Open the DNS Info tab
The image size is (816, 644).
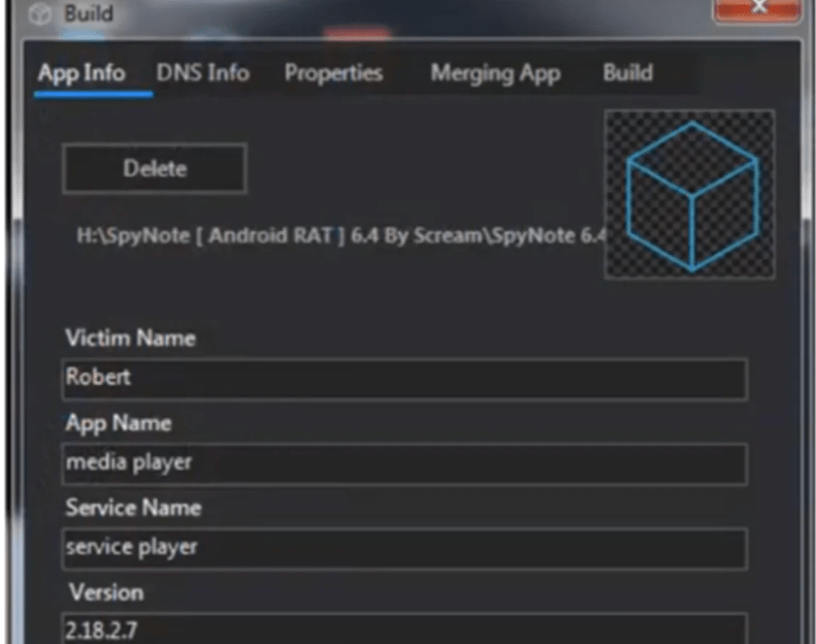coord(203,73)
